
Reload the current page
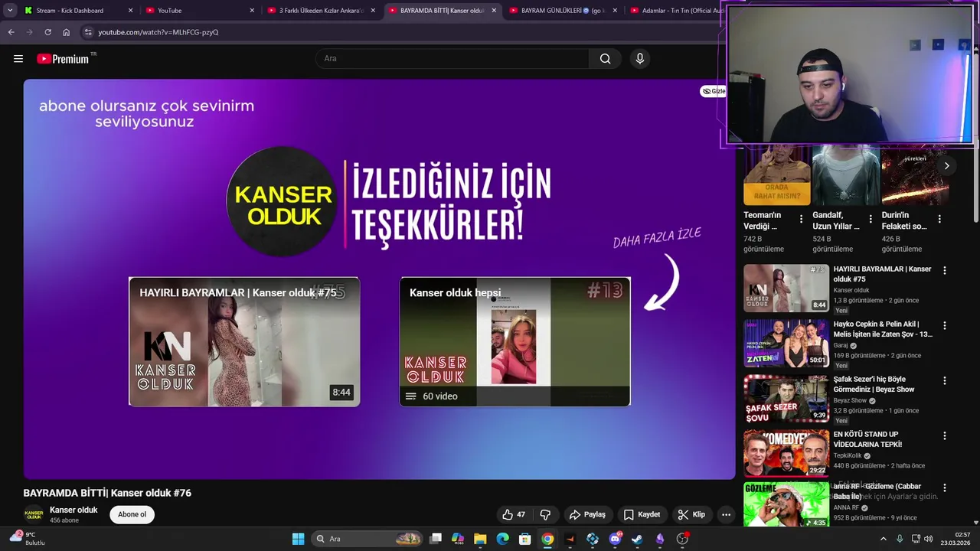47,32
